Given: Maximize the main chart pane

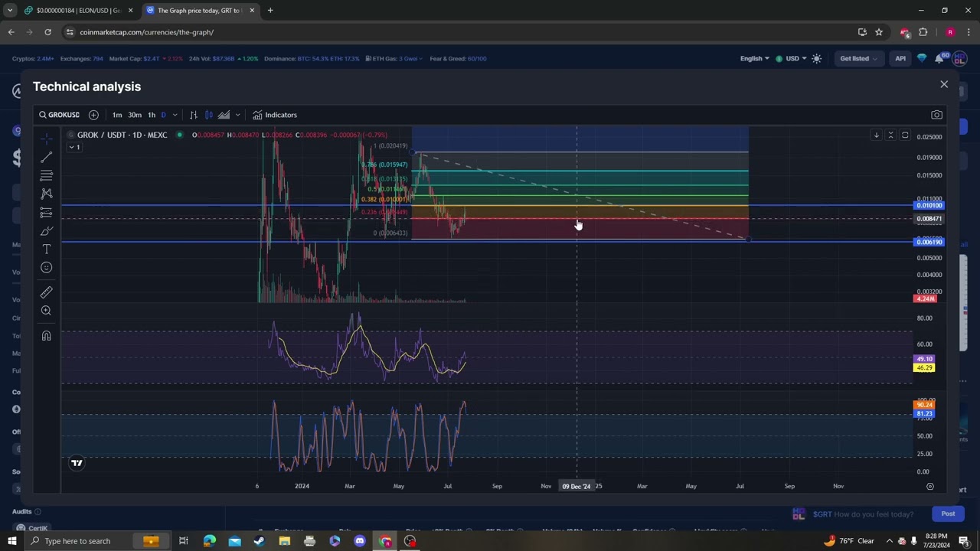Looking at the screenshot, I should pyautogui.click(x=905, y=135).
